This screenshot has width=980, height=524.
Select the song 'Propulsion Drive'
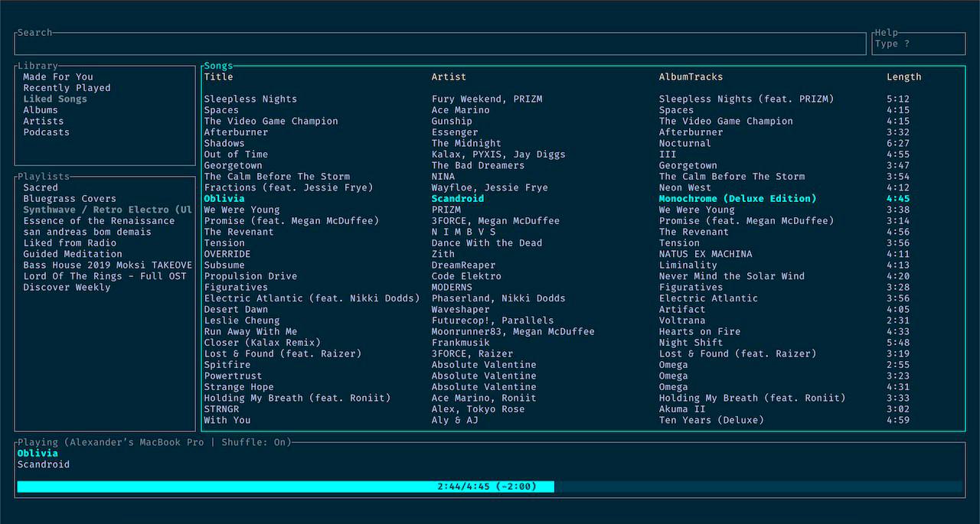[250, 276]
